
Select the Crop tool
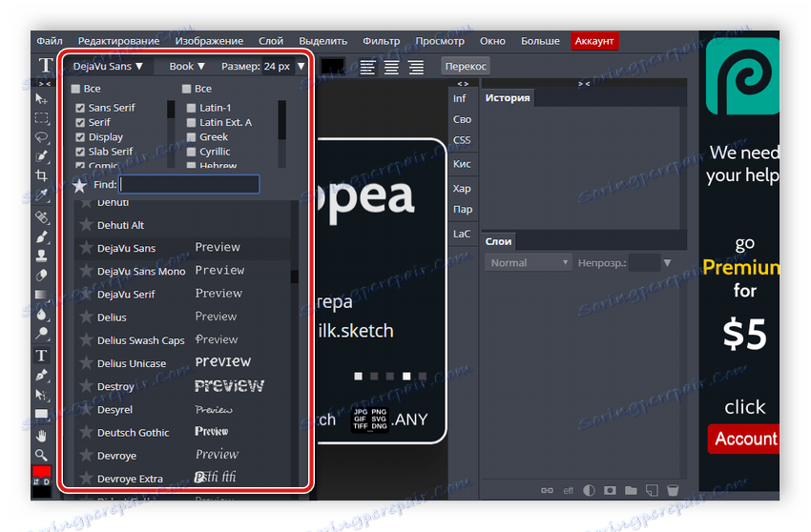point(41,175)
